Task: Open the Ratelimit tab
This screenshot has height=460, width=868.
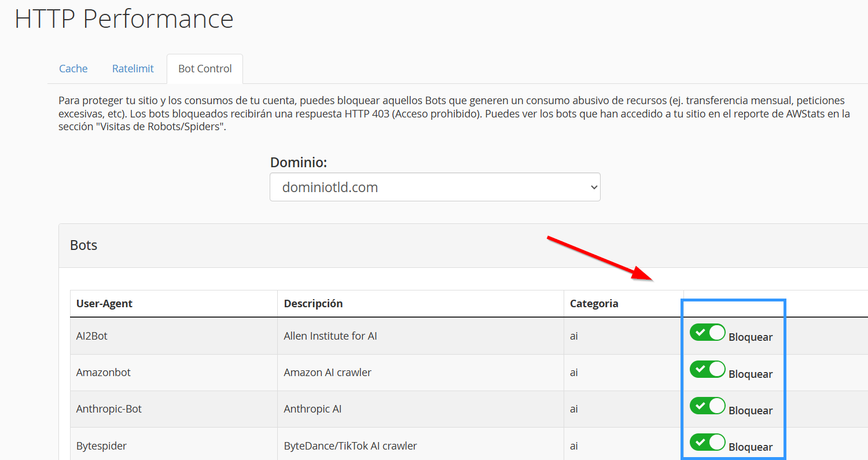Action: click(x=133, y=69)
